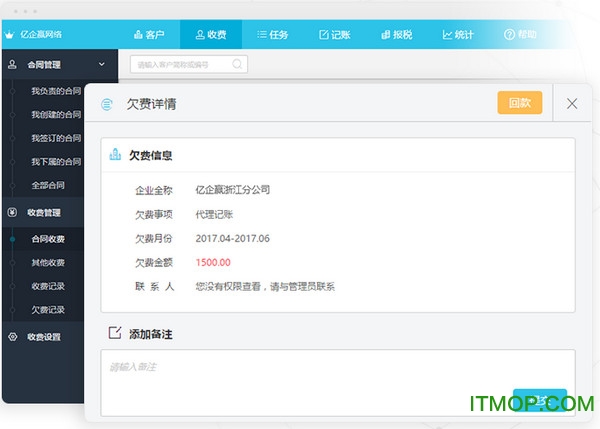Collapse the 合同管理 section chevron
The height and width of the screenshot is (429, 600).
click(x=102, y=64)
